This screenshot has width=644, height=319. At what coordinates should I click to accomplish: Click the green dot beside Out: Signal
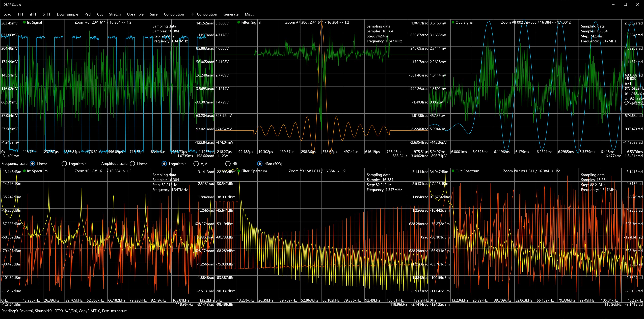453,22
